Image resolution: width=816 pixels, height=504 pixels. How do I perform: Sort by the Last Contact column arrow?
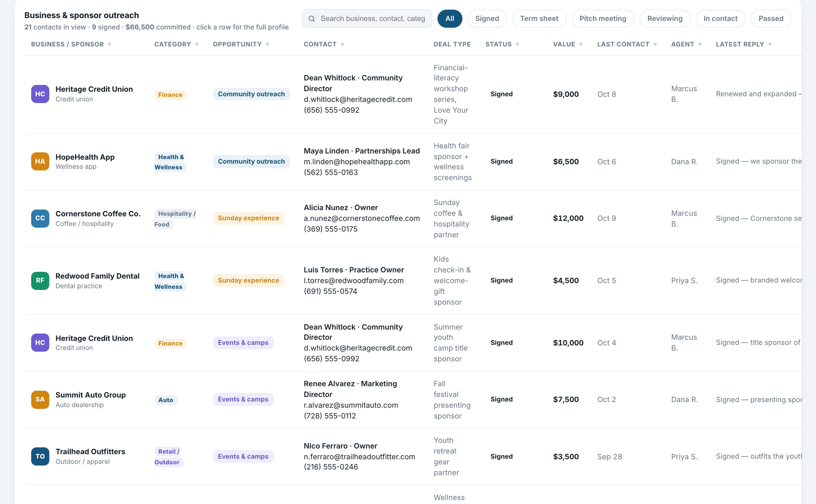click(655, 45)
